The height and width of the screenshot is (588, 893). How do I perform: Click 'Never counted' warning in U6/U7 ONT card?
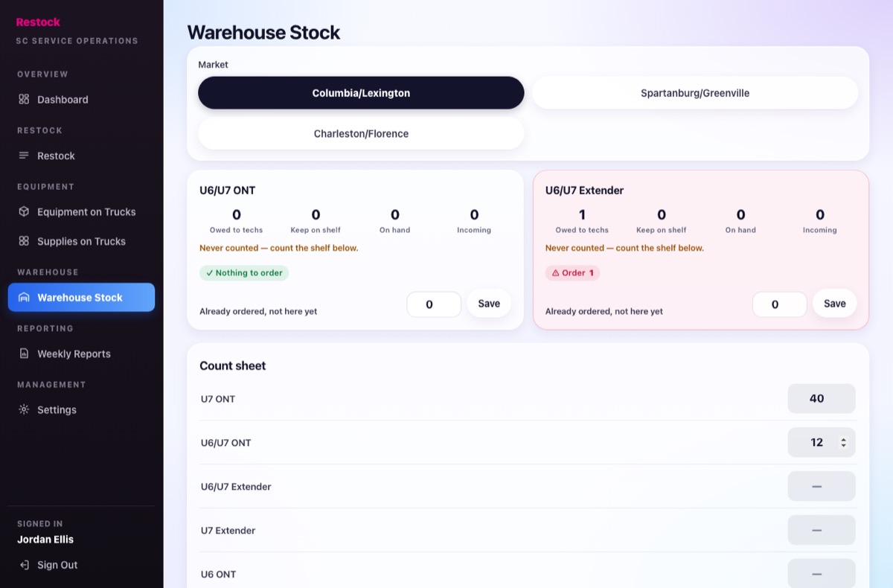[279, 248]
